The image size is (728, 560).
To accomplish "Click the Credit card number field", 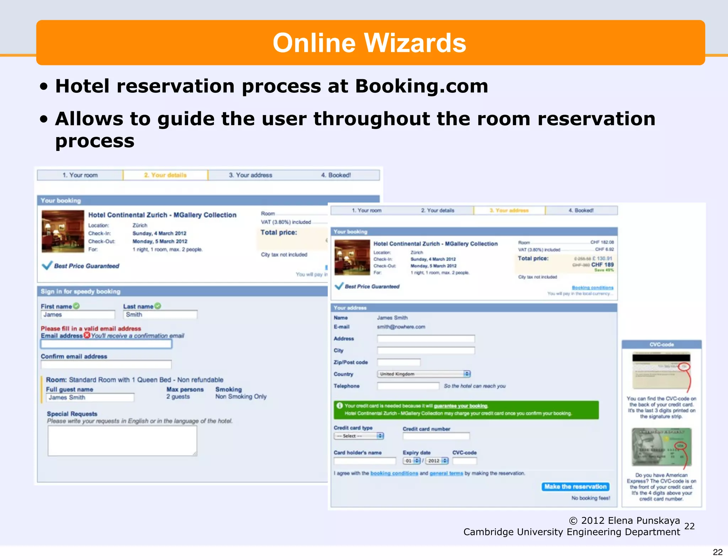I will pos(436,436).
